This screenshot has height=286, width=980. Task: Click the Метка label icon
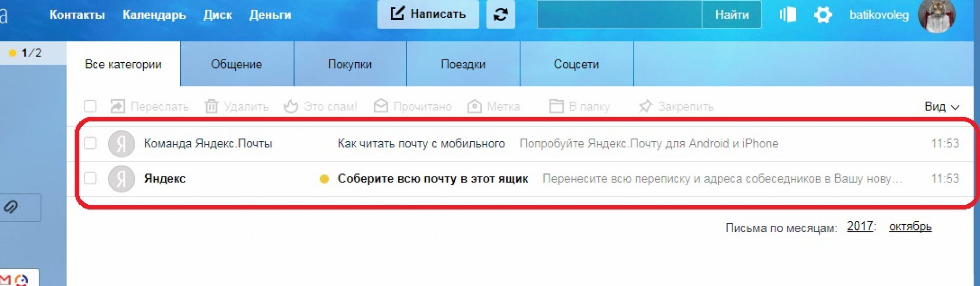475,106
